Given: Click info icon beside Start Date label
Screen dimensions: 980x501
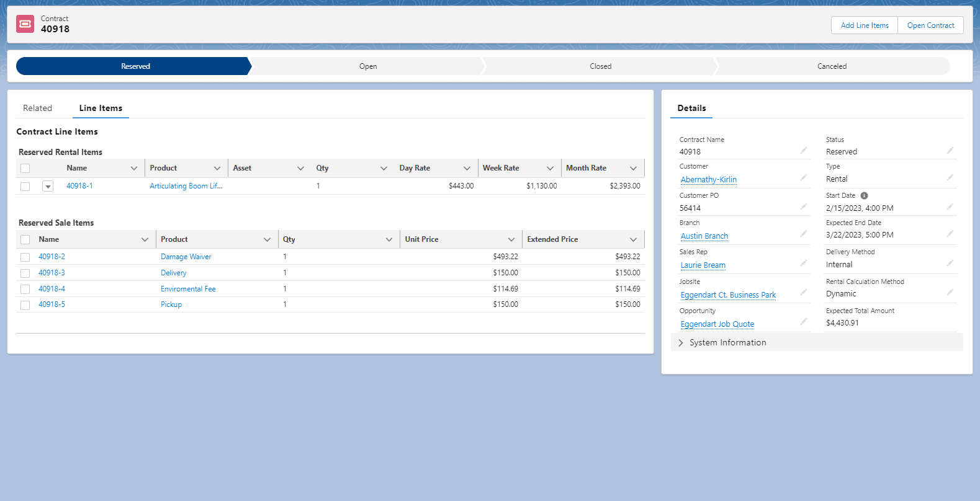Looking at the screenshot, I should point(864,195).
